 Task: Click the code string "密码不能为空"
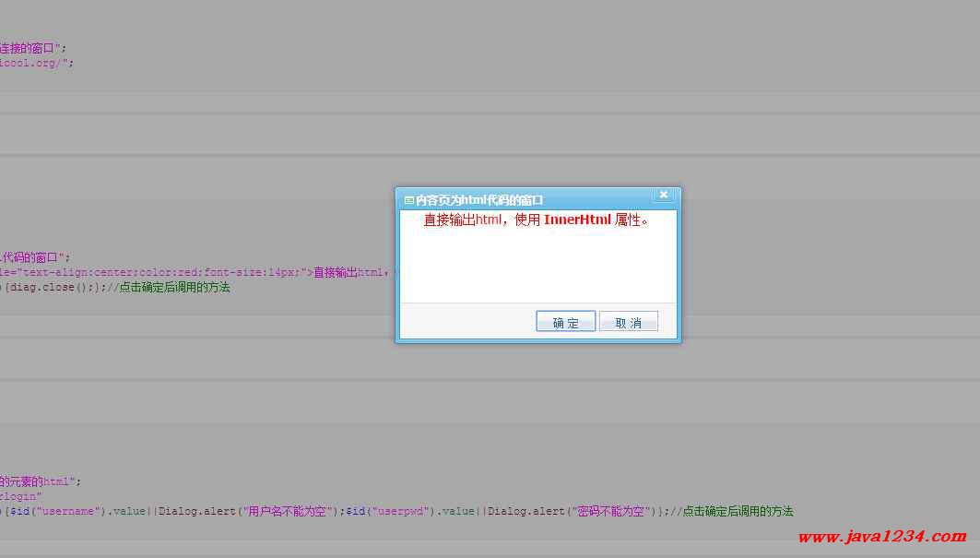(x=612, y=511)
